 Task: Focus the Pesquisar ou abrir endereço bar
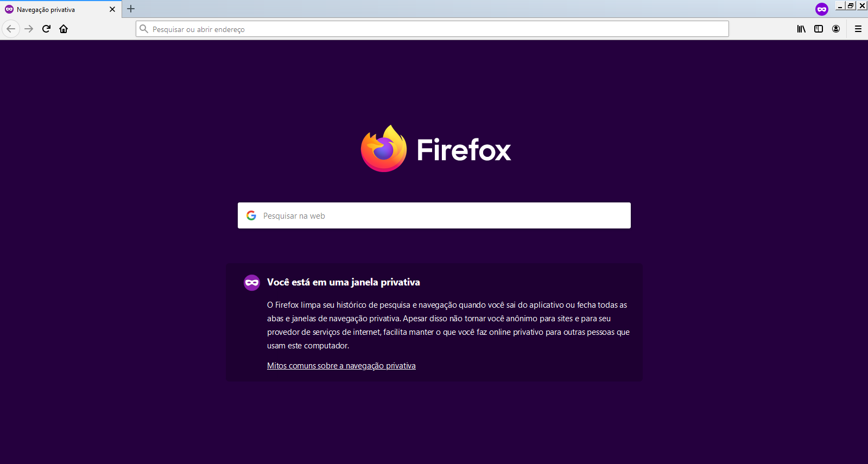[x=432, y=29]
